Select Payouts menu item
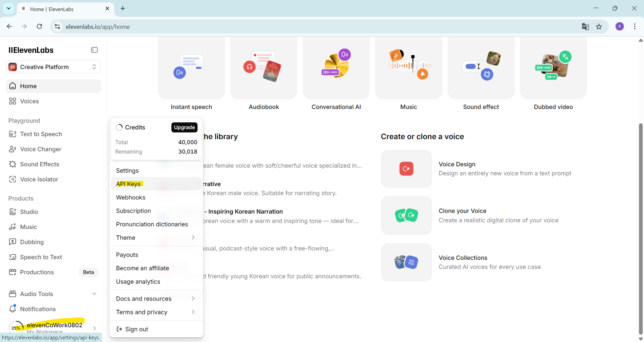The image size is (644, 342). coord(156,255)
